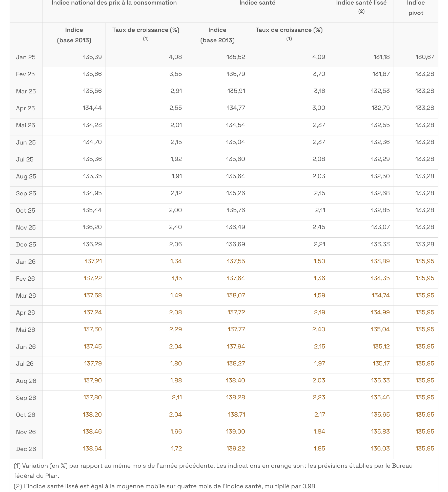Click the Jan 25 Indice pivot value 130,67
The height and width of the screenshot is (492, 448).
425,57
